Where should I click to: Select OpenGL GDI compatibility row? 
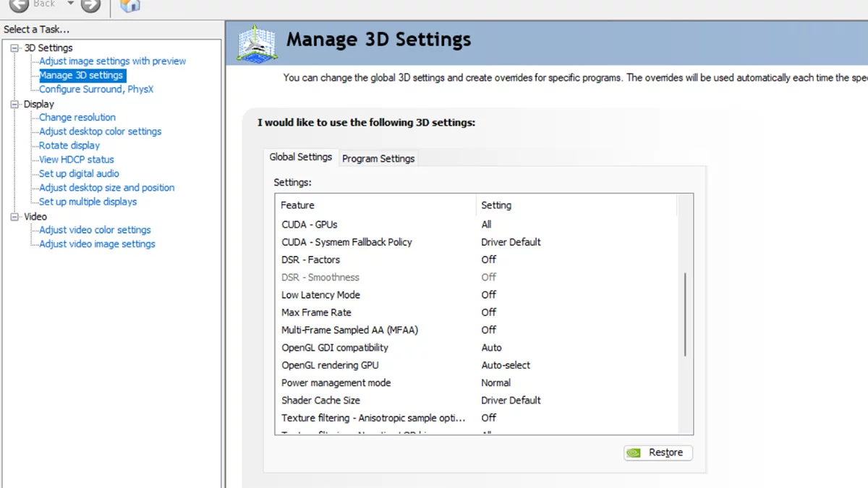(x=477, y=348)
